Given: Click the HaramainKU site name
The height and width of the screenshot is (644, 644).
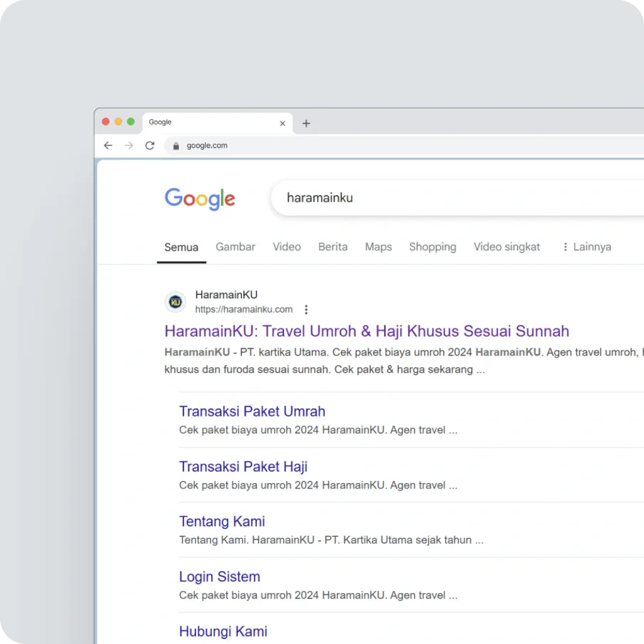Looking at the screenshot, I should tap(226, 295).
